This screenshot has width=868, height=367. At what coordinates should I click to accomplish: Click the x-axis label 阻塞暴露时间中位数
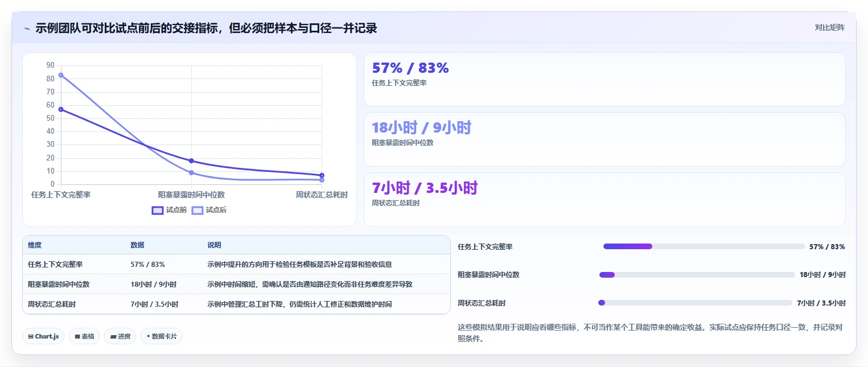[x=191, y=195]
